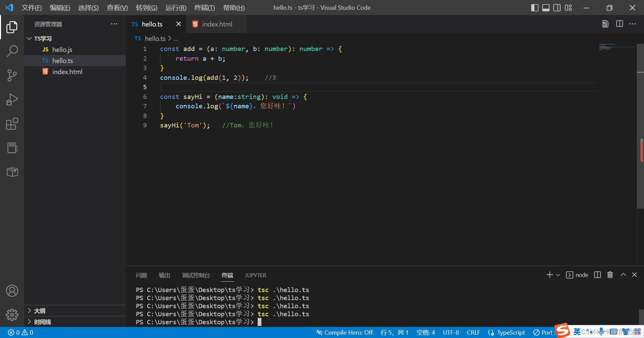Toggle secondary sidebar layout icon
This screenshot has height=338, width=644.
point(557,8)
